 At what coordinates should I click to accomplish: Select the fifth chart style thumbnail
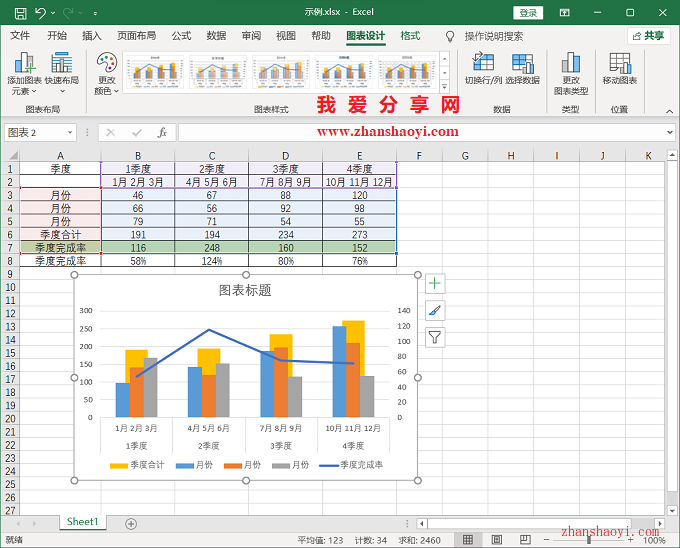point(407,72)
